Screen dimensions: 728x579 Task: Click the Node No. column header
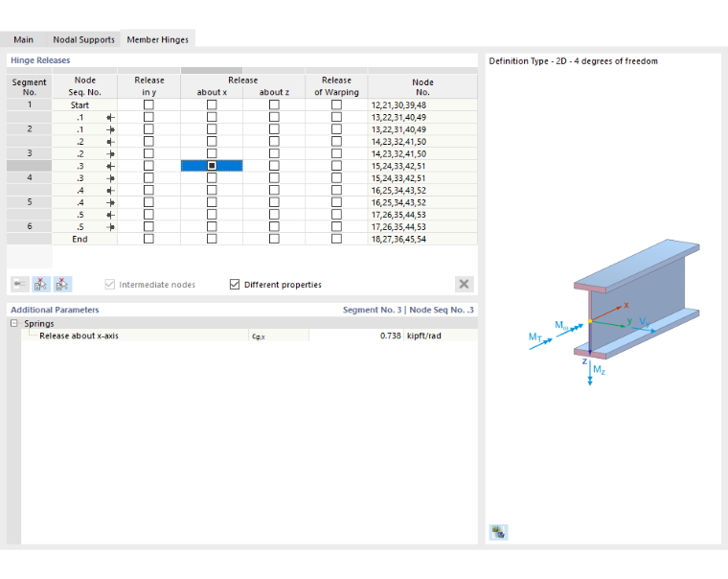click(x=422, y=87)
